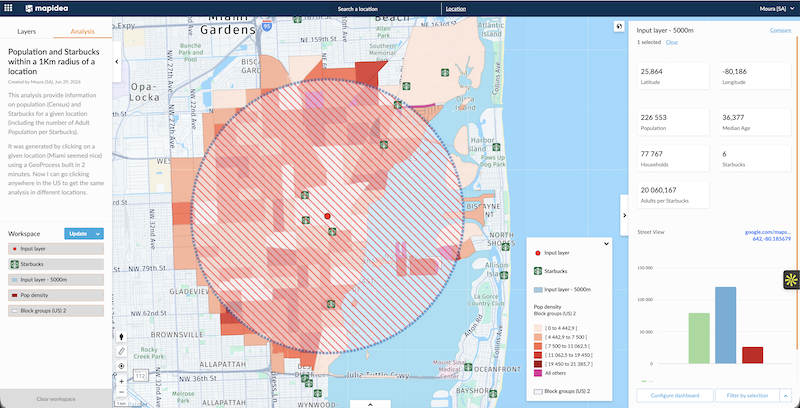This screenshot has height=408, width=800.
Task: Click legend swatch for 4 442,9 to 7 500
Action: coord(538,337)
